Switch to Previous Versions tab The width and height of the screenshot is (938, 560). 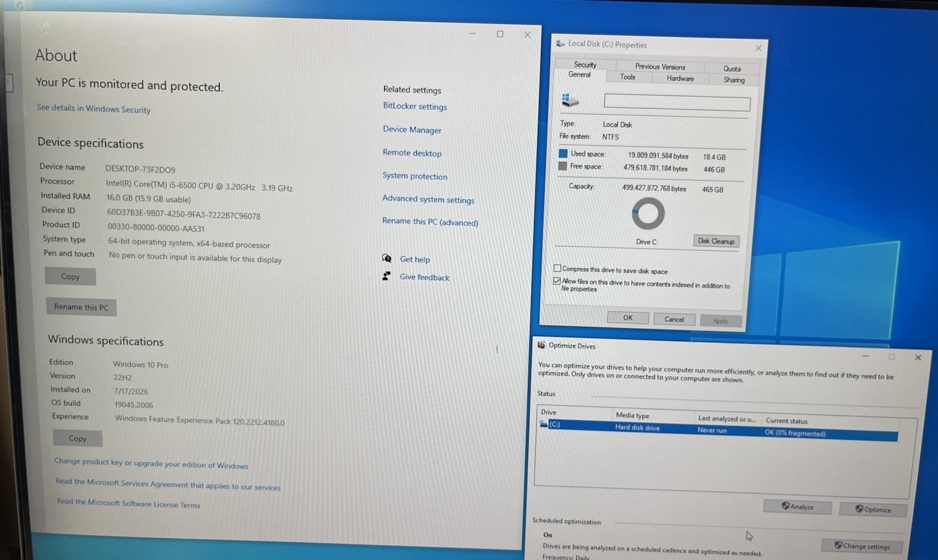tap(660, 67)
